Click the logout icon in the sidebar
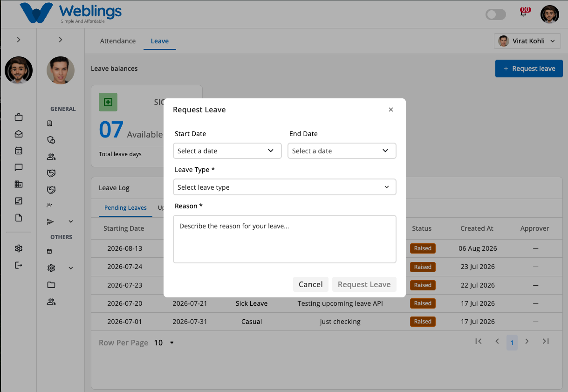The height and width of the screenshot is (392, 568). point(19,265)
